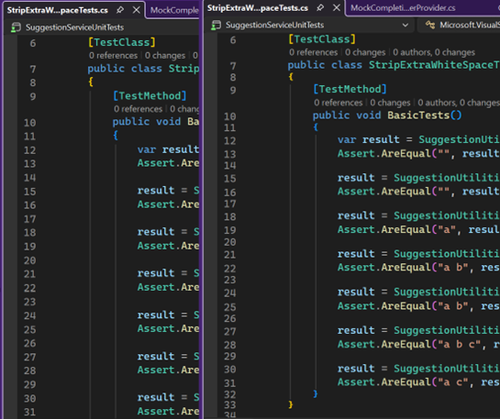Show 0 references CodeLens above left TestClass
Viewport: 500px width, 419px height.
tap(113, 55)
